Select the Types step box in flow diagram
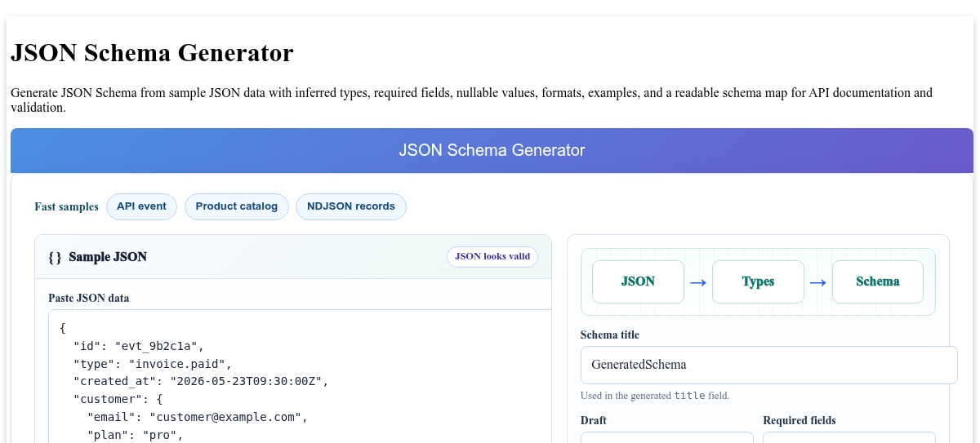The height and width of the screenshot is (443, 980). tap(758, 281)
